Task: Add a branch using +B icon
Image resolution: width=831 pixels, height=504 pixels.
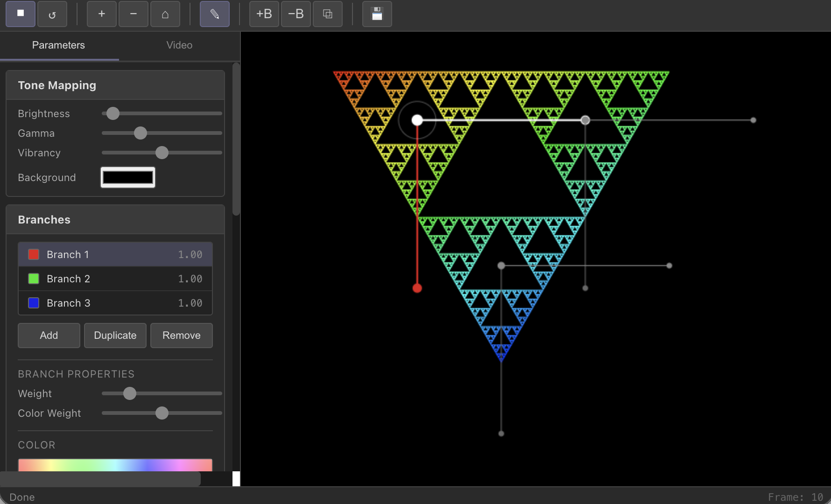Action: (x=264, y=14)
